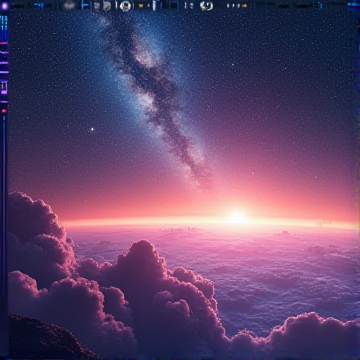Image resolution: width=360 pixels, height=360 pixels.
Task: Click the small orange indicator in top bar
Action: (141, 6)
